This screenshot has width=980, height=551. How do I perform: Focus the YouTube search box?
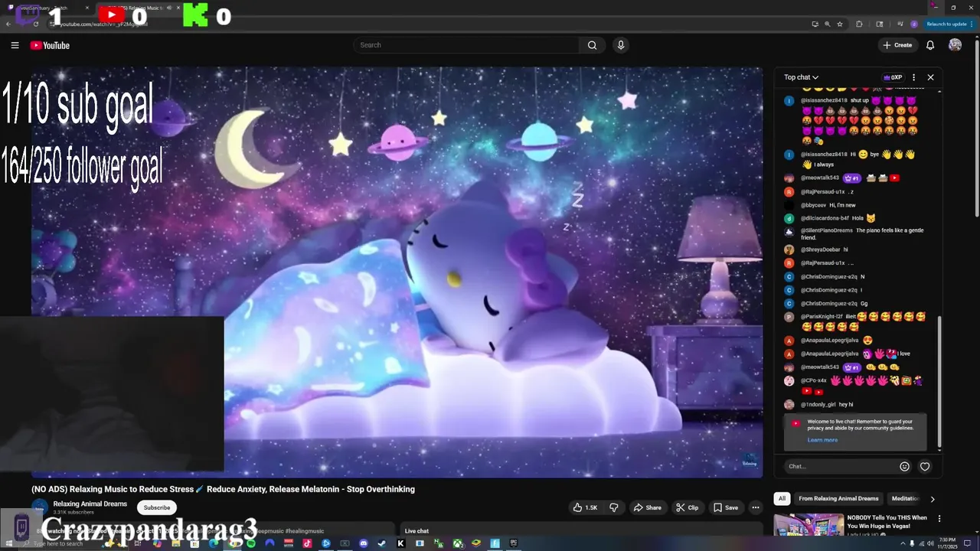click(x=466, y=45)
